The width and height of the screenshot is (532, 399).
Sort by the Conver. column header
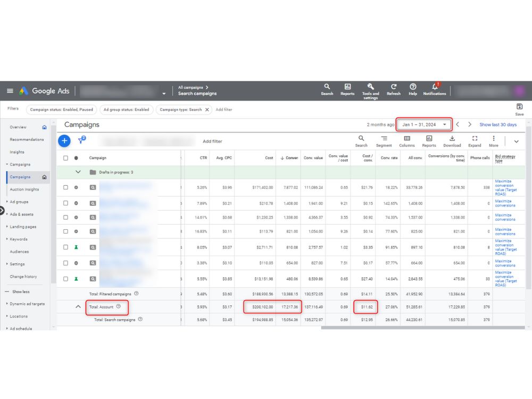pos(289,158)
